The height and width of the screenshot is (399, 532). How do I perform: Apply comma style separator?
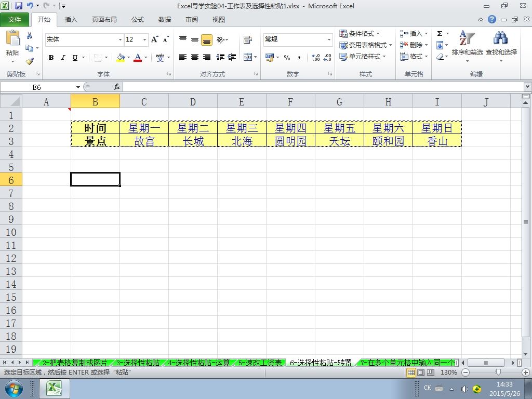click(x=299, y=57)
